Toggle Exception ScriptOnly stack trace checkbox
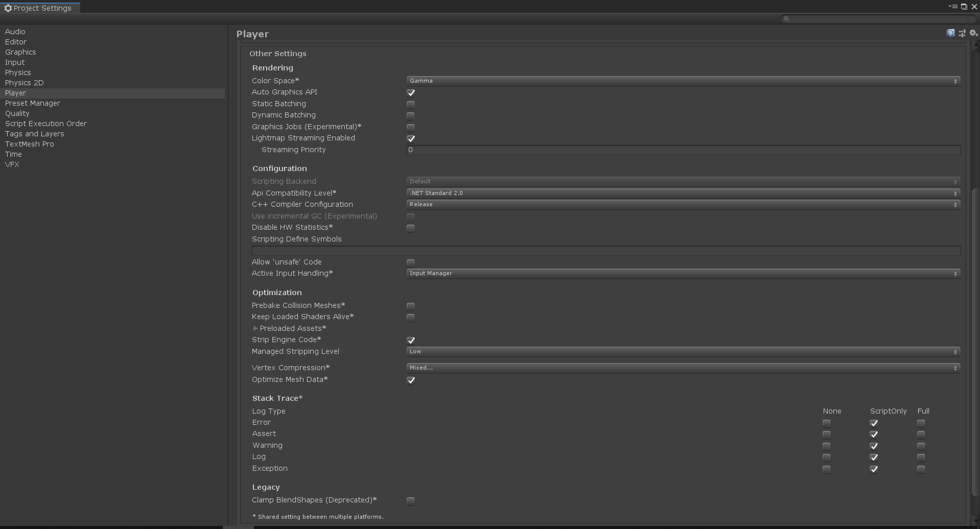Image resolution: width=980 pixels, height=529 pixels. click(x=874, y=469)
